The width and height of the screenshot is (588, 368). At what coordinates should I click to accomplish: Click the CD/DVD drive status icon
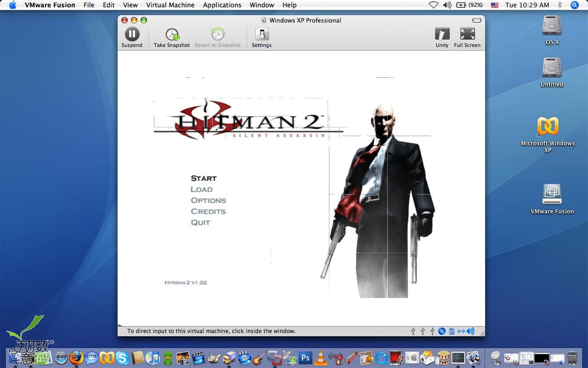click(442, 331)
